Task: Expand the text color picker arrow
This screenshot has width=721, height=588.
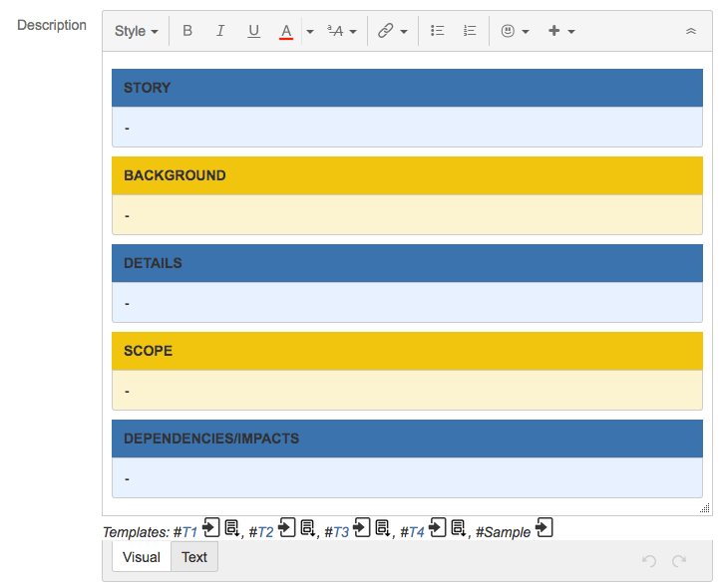Action: [x=309, y=31]
